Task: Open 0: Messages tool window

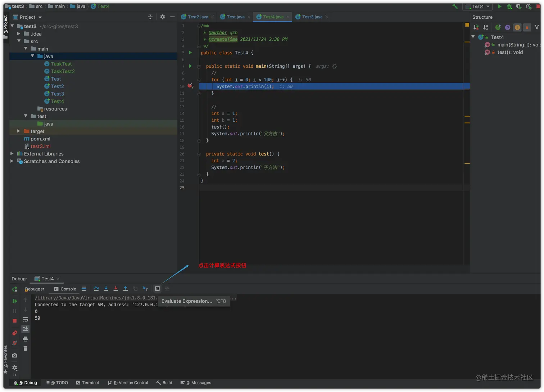Action: (x=196, y=383)
